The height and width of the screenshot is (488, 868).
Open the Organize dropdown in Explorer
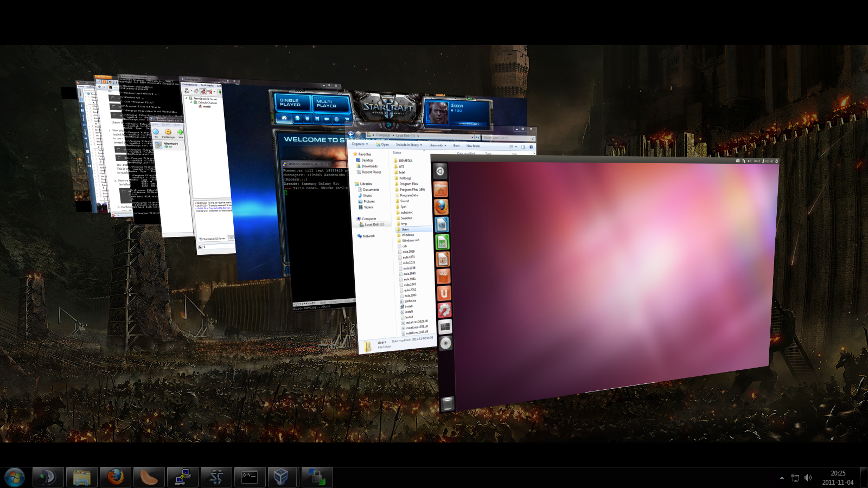pos(360,144)
